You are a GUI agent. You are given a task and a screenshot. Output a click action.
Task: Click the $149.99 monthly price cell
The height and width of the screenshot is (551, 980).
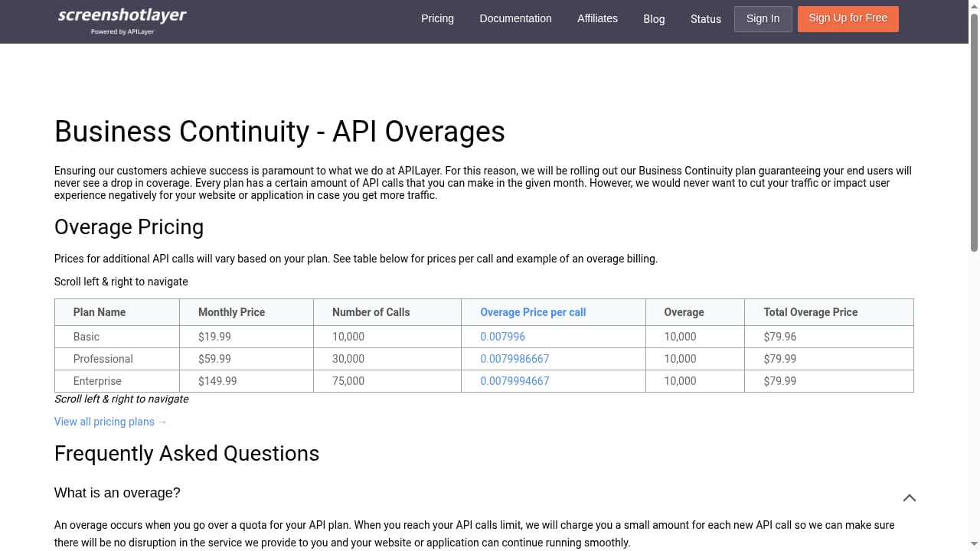[x=247, y=381]
